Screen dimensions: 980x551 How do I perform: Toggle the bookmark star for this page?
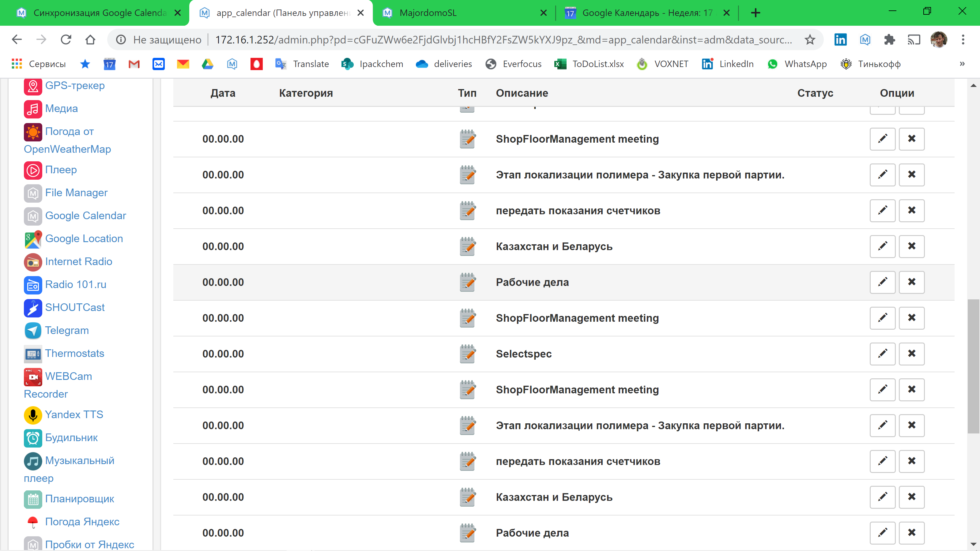(x=810, y=39)
